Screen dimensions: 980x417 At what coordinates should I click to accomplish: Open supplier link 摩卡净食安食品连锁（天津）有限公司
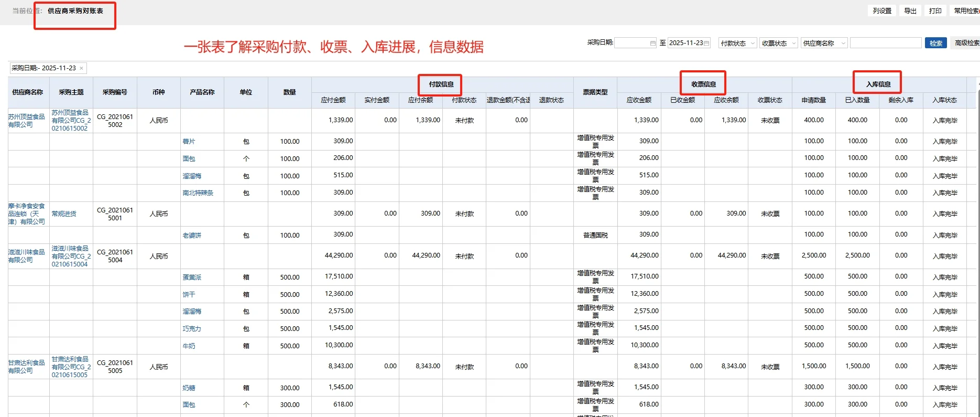pos(27,214)
